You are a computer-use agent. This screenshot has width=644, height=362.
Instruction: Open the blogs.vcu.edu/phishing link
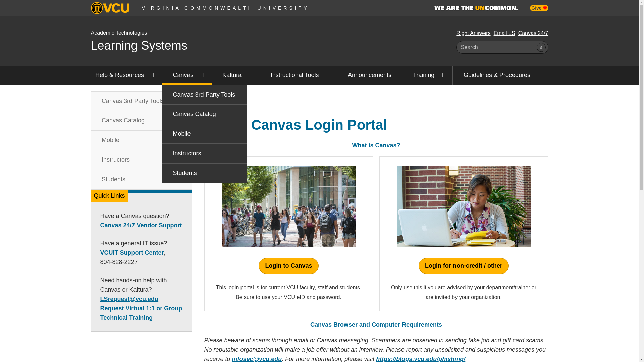click(x=421, y=358)
